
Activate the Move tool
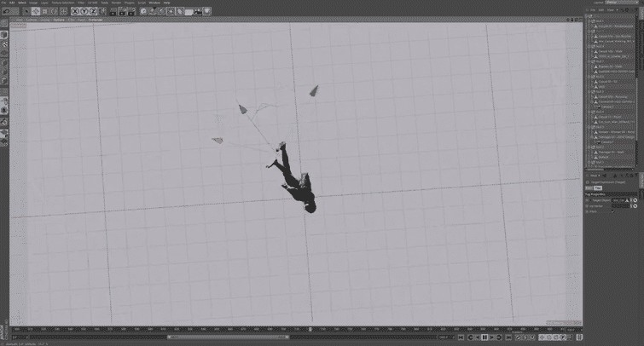[36, 11]
